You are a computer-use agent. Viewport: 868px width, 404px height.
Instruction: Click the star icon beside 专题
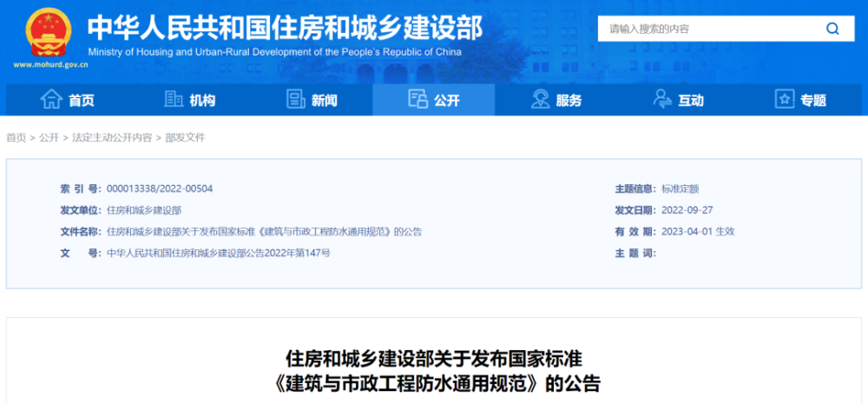(785, 100)
